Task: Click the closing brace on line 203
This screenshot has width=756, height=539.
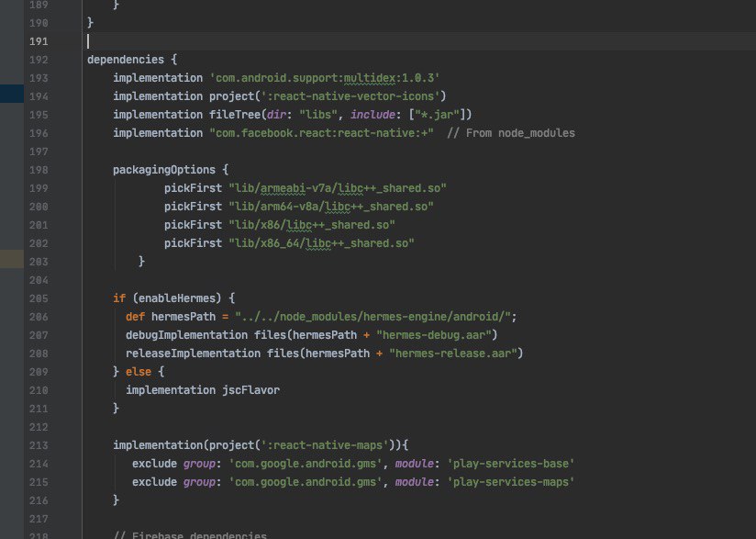Action: 141,262
